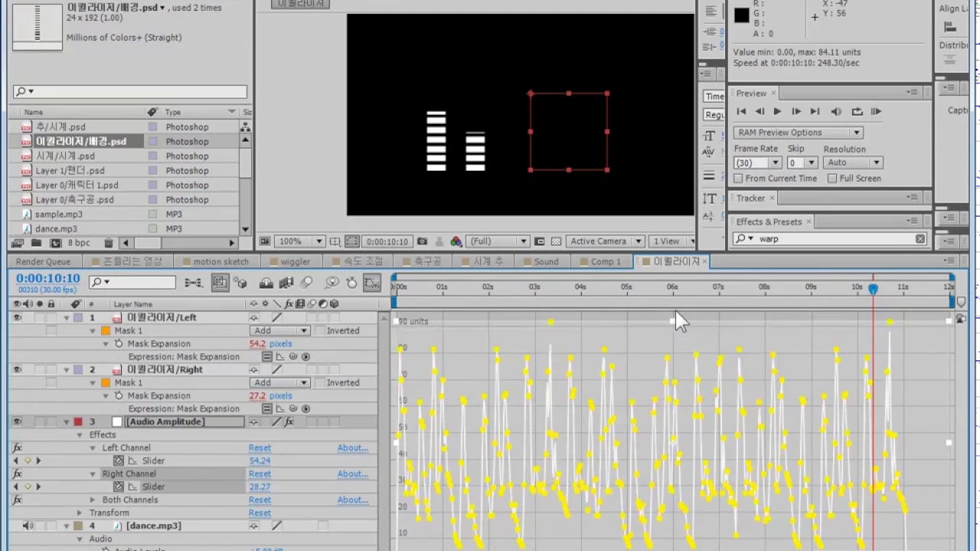Open the Frame Rate (30) dropdown

pyautogui.click(x=757, y=163)
